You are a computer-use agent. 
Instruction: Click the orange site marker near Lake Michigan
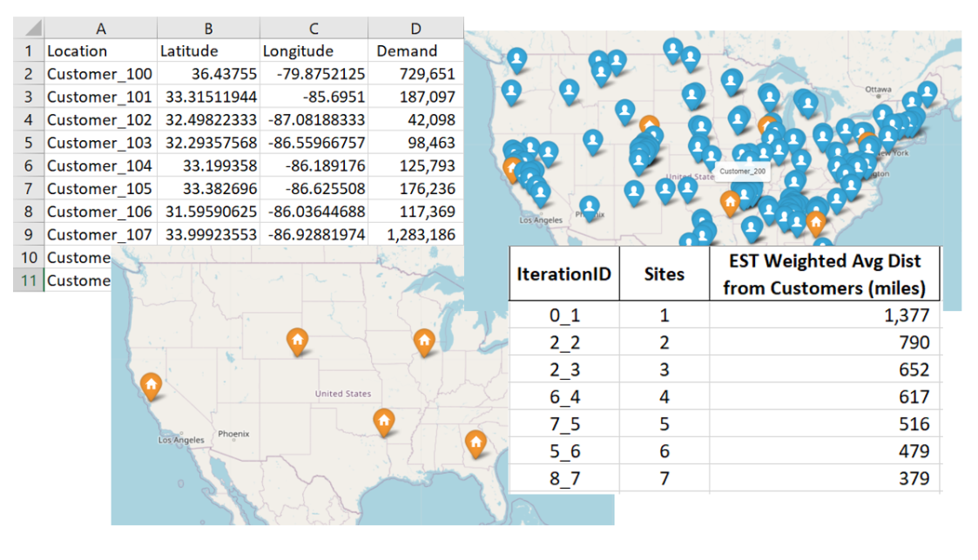(x=424, y=341)
